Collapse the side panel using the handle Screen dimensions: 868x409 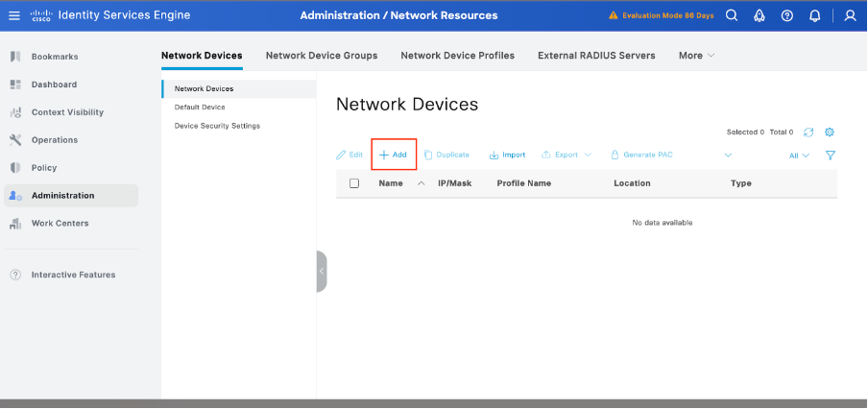[x=322, y=271]
